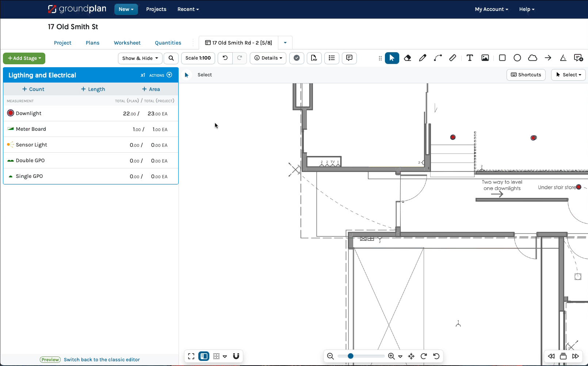Select the angle measurement tool
The height and width of the screenshot is (366, 588).
click(x=563, y=58)
